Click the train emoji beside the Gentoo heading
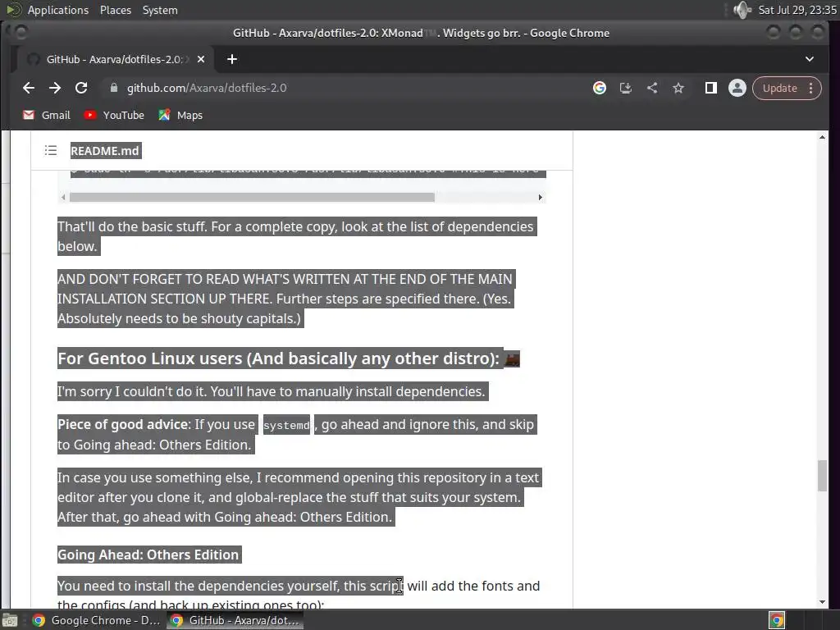This screenshot has height=630, width=840. tap(512, 359)
